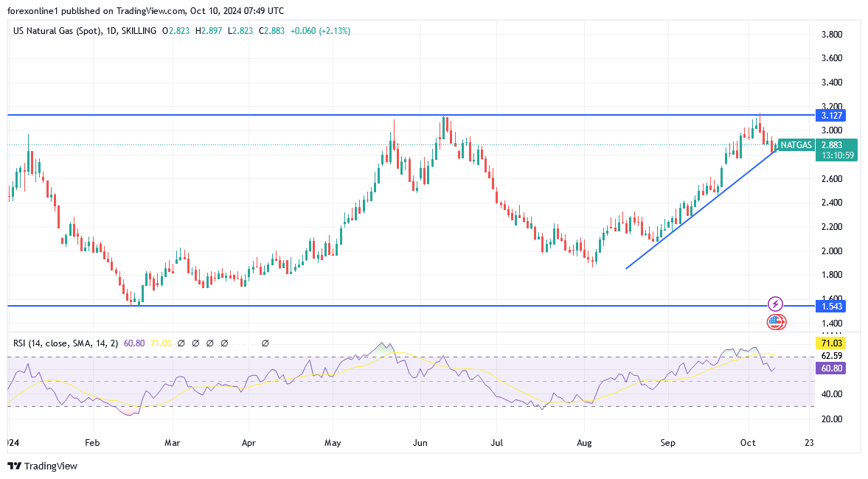Click the TradingView logo at bottom left
The height and width of the screenshot is (479, 868).
click(x=42, y=466)
